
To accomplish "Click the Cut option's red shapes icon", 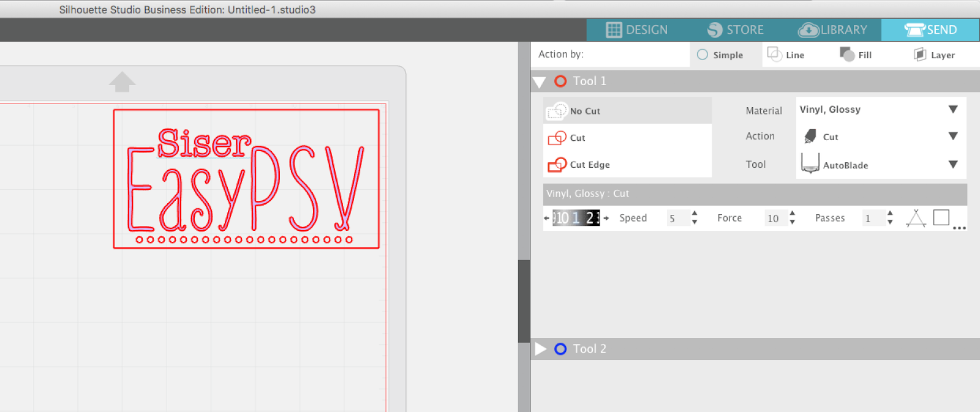I will pos(557,138).
